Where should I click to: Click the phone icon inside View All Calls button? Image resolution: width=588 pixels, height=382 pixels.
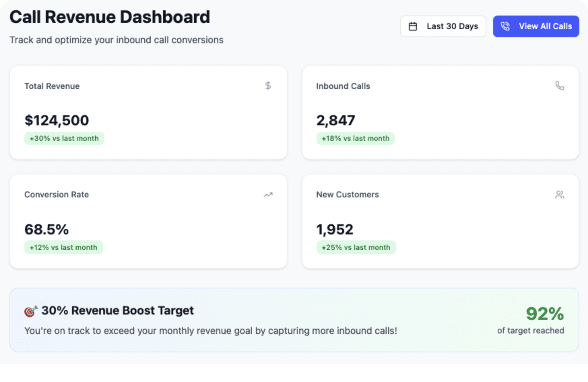[506, 26]
